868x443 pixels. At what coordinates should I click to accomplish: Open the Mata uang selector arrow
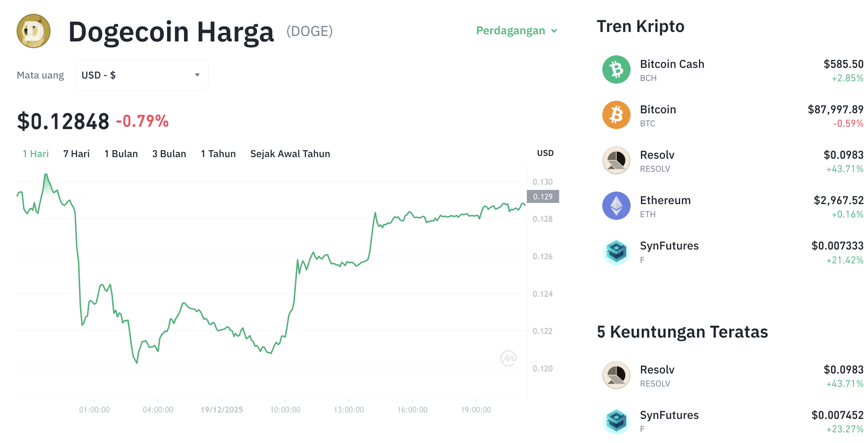(x=197, y=75)
